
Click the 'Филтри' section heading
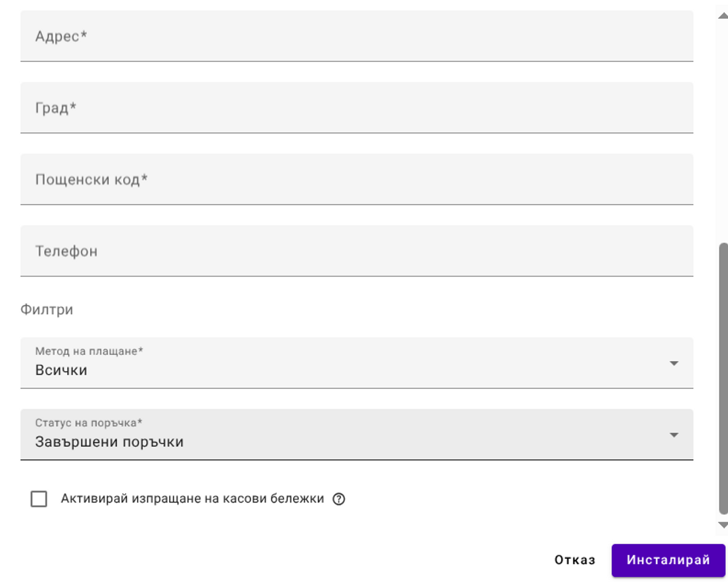pos(47,310)
